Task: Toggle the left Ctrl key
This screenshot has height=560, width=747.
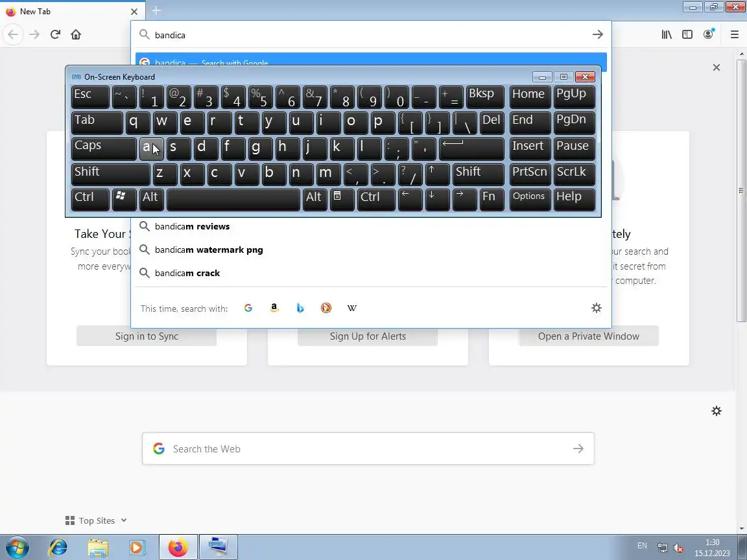Action: [91, 200]
